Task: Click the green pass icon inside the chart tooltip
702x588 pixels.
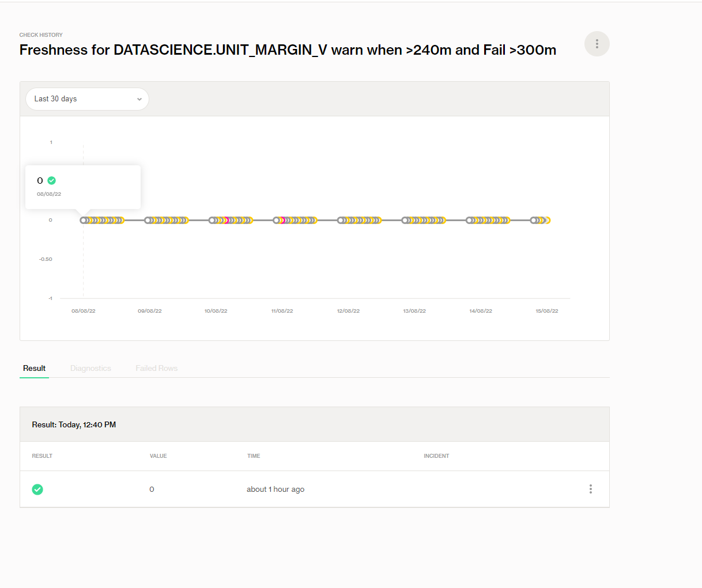Action: (51, 180)
